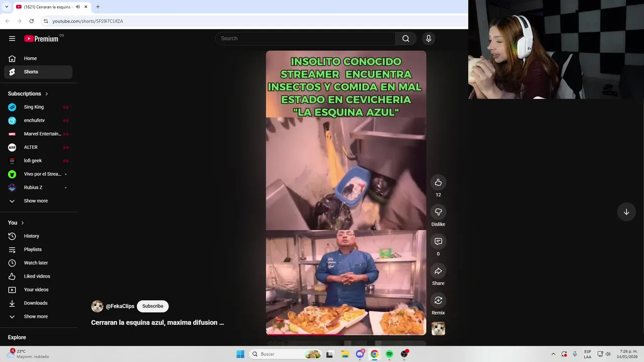Open Marvel Entertainment subscription
644x362 pixels.
pyautogui.click(x=38, y=134)
